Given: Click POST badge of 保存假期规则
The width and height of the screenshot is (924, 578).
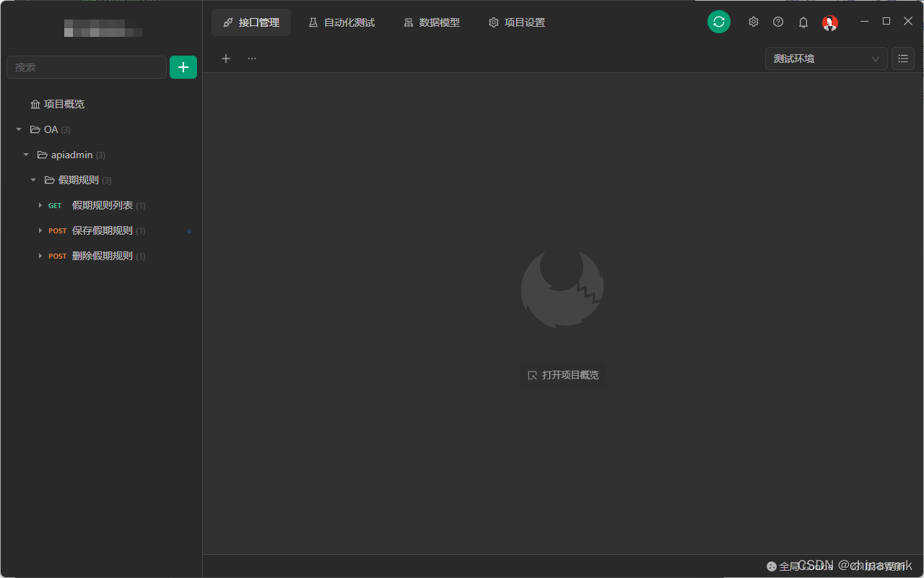Looking at the screenshot, I should coord(58,231).
